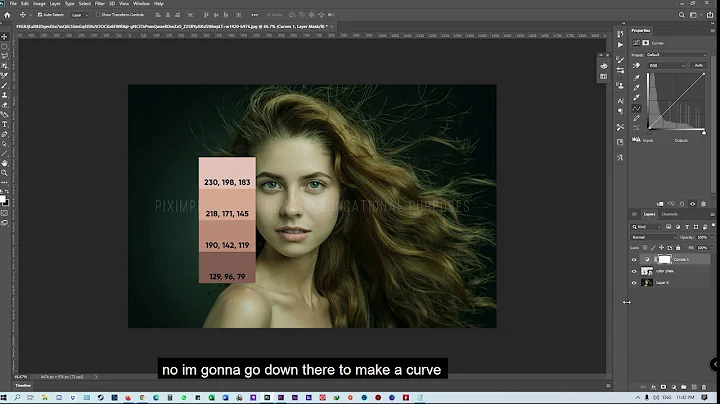The width and height of the screenshot is (720, 404).
Task: Close the open document tab
Action: point(332,27)
